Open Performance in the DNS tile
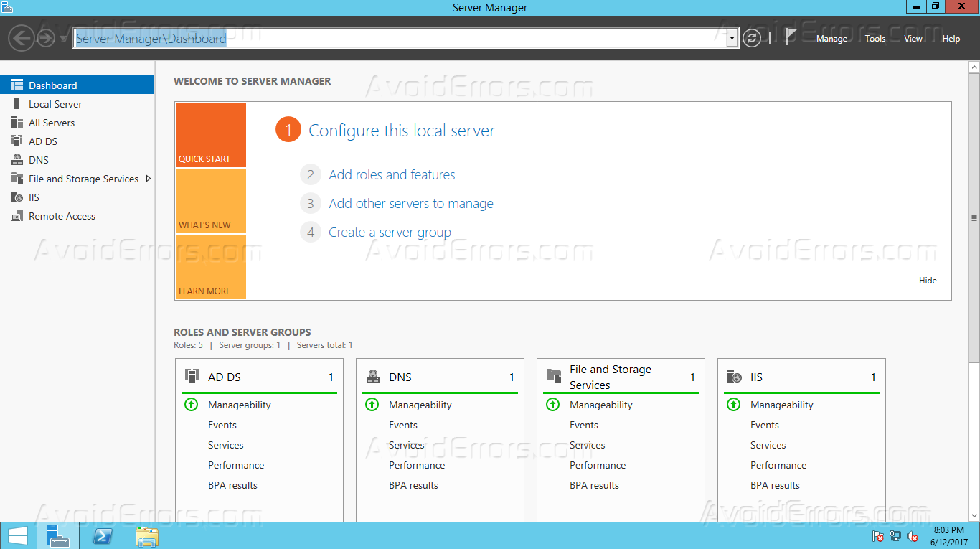980x549 pixels. point(417,465)
